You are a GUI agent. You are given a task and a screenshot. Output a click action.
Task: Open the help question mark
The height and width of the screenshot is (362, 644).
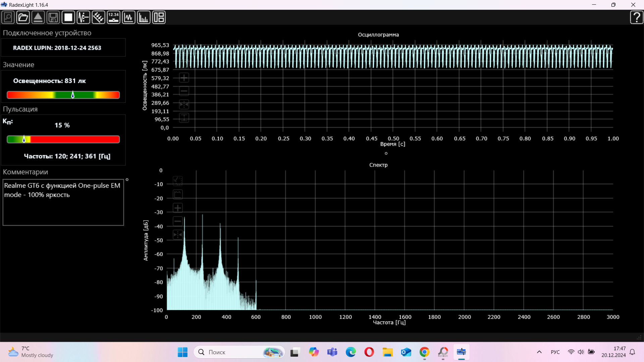coord(636,17)
